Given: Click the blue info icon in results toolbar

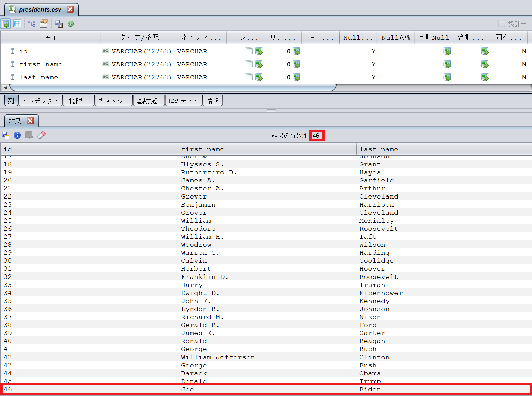Looking at the screenshot, I should pyautogui.click(x=17, y=135).
